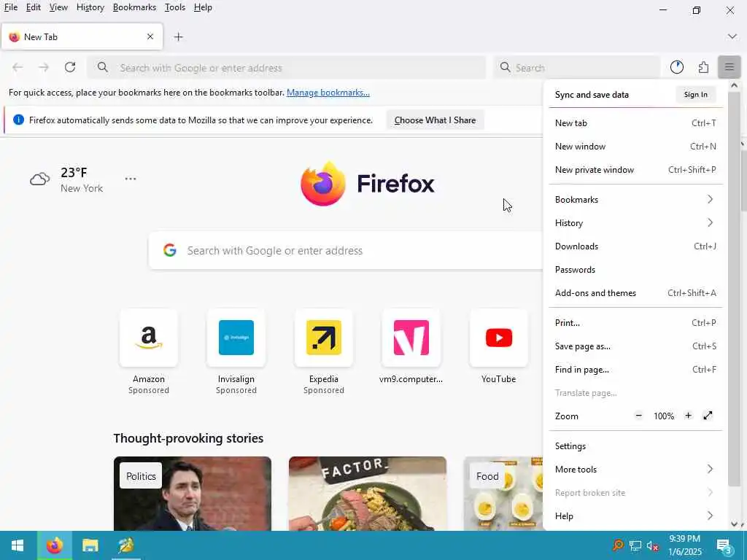Click Firefox icon in taskbar
747x560 pixels.
(x=54, y=545)
